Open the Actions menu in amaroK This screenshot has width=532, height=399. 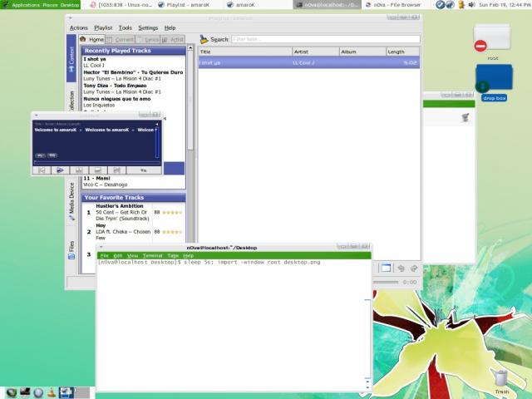click(79, 27)
